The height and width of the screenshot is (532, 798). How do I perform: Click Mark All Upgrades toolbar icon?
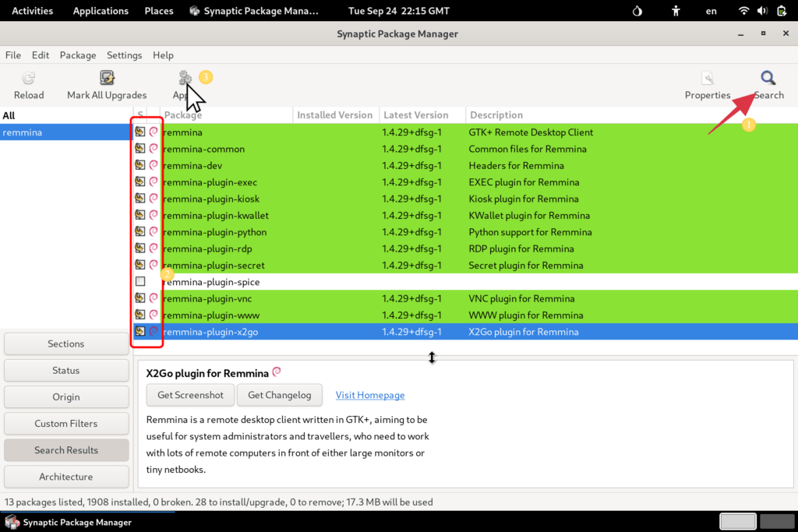[x=107, y=78]
